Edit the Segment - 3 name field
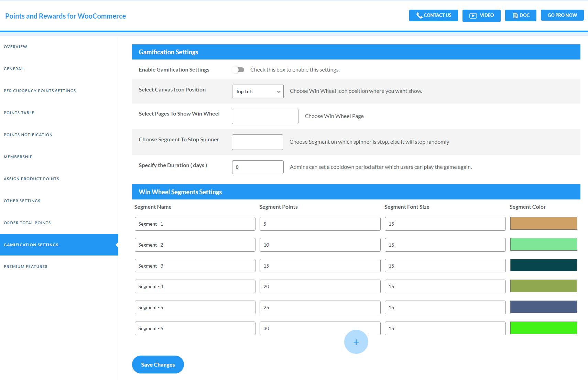The height and width of the screenshot is (380, 588). point(195,266)
